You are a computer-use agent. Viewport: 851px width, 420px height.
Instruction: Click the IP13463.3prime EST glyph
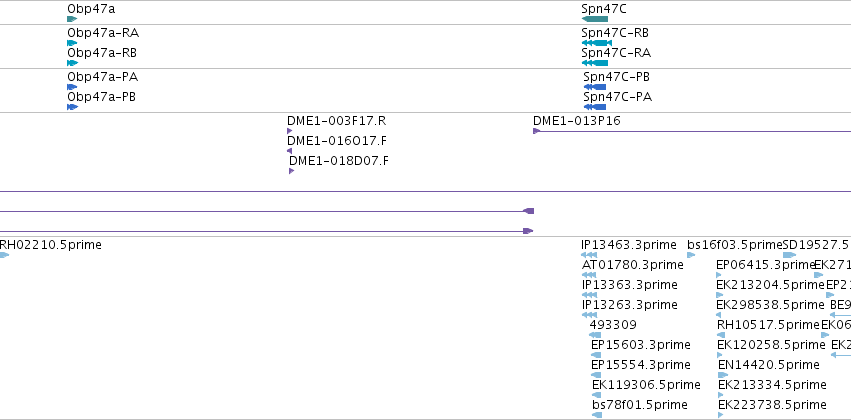(589, 255)
